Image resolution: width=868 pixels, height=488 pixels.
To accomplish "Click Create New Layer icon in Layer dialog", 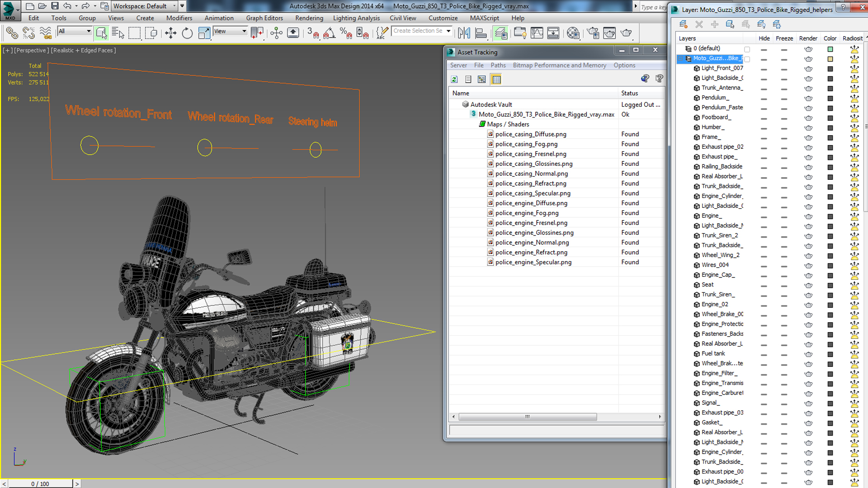I will click(683, 24).
